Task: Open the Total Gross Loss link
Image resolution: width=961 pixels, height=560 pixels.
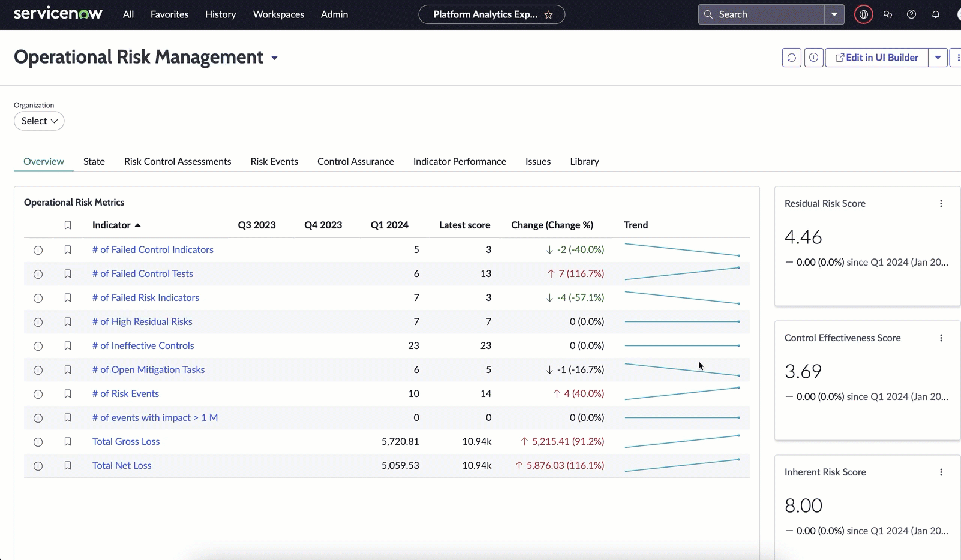Action: (126, 441)
